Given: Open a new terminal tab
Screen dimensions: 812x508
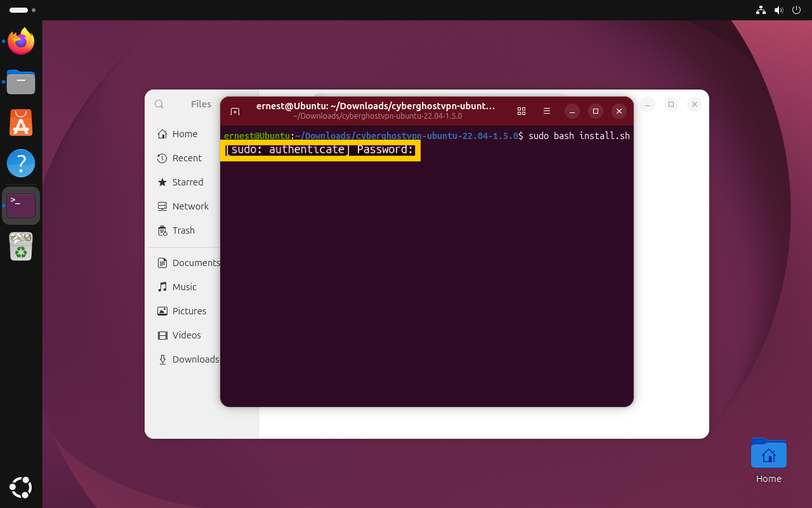Looking at the screenshot, I should [x=235, y=111].
